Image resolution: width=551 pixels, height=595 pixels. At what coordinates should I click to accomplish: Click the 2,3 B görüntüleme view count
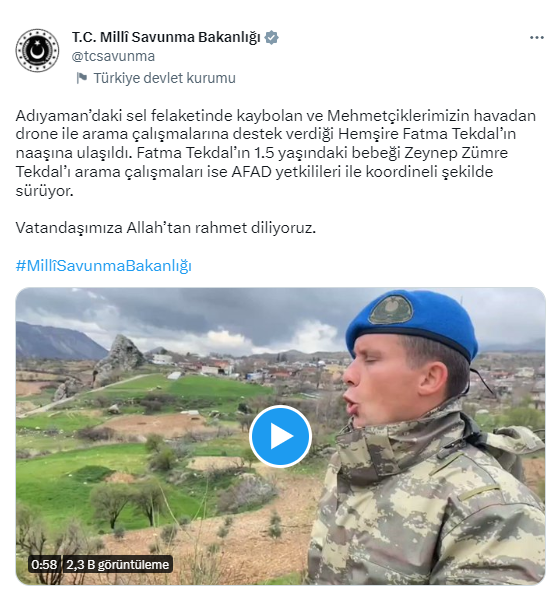point(118,565)
